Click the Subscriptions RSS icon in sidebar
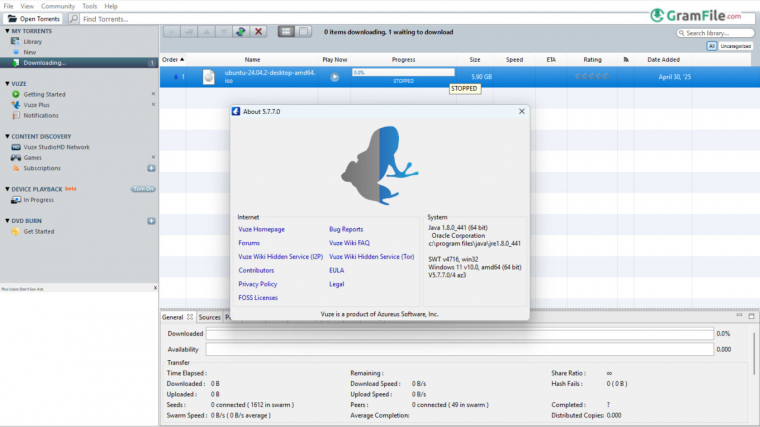 16,168
